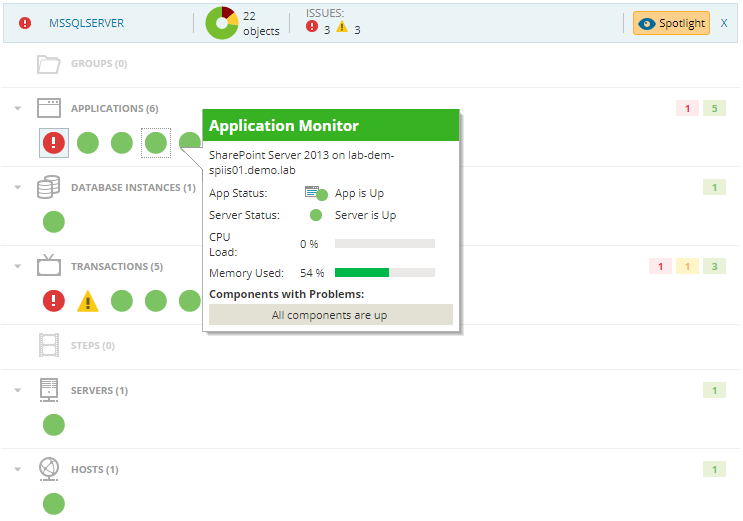Select the DATABASE INSTANCES (1) heading
The width and height of the screenshot is (743, 521).
click(x=133, y=188)
